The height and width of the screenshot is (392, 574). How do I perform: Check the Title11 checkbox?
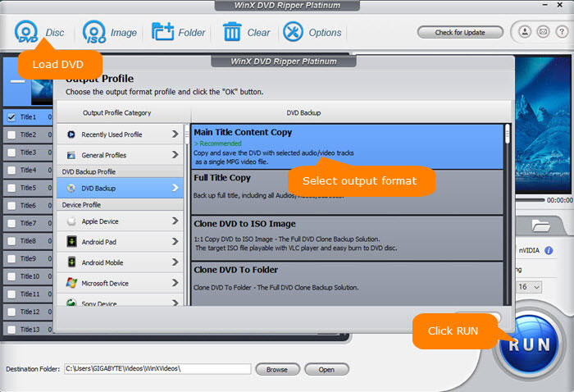pyautogui.click(x=11, y=294)
